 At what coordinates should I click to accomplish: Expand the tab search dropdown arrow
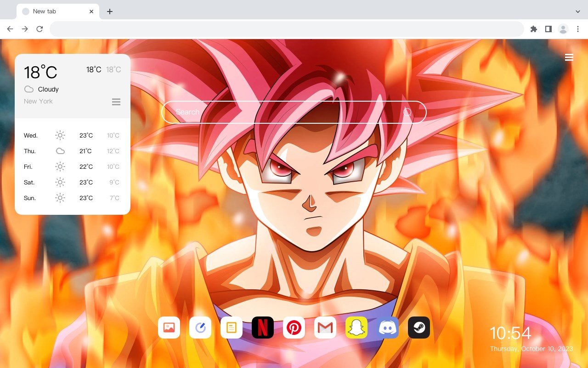[x=578, y=11]
